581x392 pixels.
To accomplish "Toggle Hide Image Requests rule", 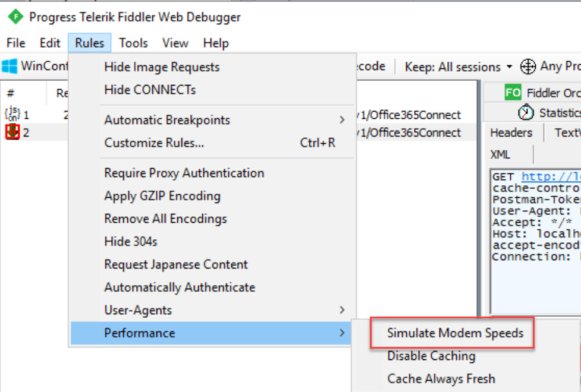I will click(162, 67).
